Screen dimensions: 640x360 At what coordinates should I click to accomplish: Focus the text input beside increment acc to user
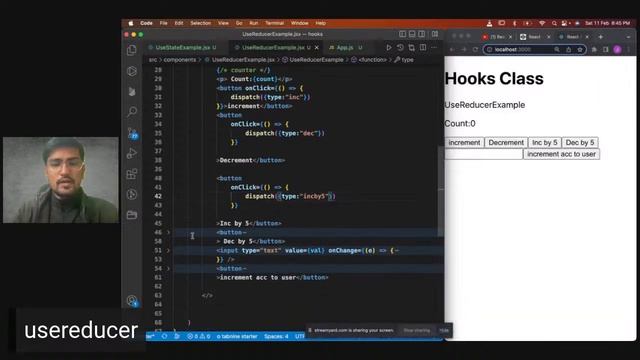coord(483,154)
